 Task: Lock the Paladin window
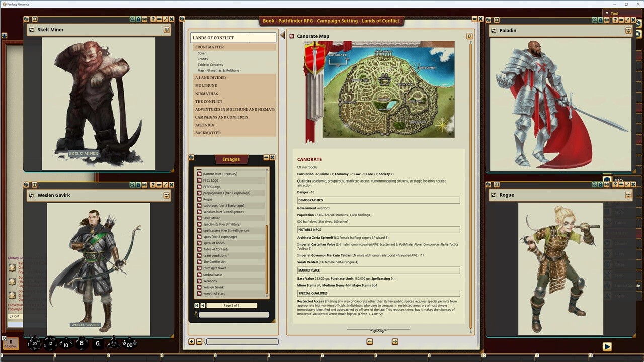tap(600, 20)
